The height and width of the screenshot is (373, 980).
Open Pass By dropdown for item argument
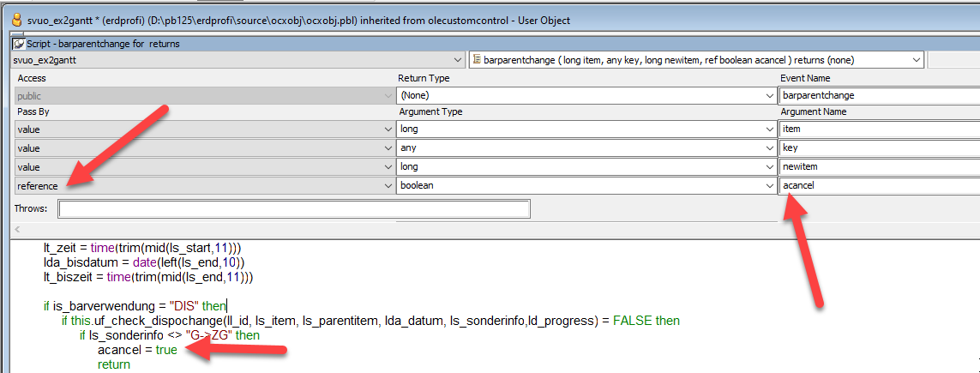[x=388, y=129]
